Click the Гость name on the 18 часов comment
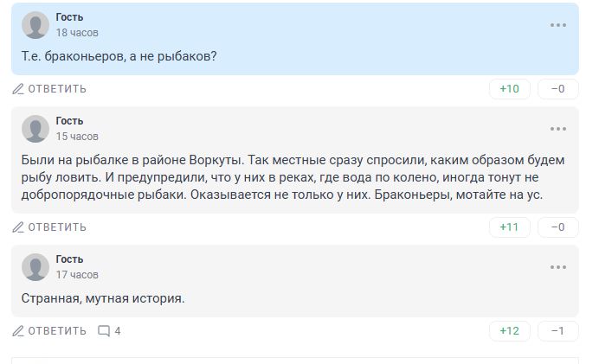Viewport: 599px width, 364px height. pos(70,17)
